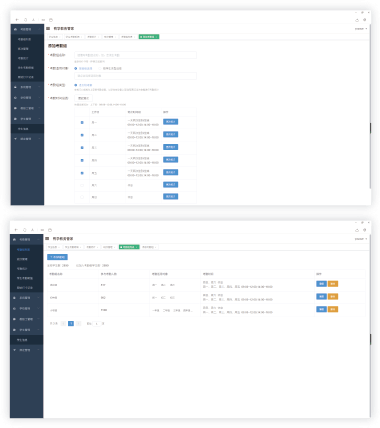
Task: Click the go-to-page number box in pagination
Action: [96, 324]
